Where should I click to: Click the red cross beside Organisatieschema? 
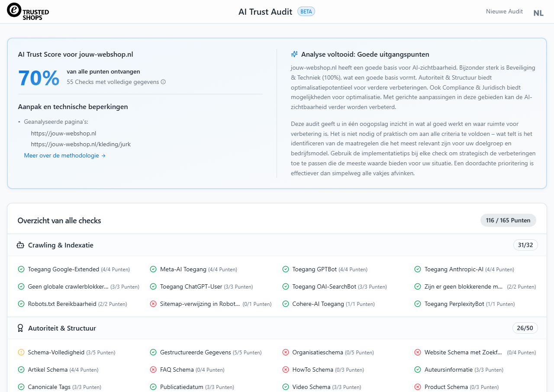(286, 353)
